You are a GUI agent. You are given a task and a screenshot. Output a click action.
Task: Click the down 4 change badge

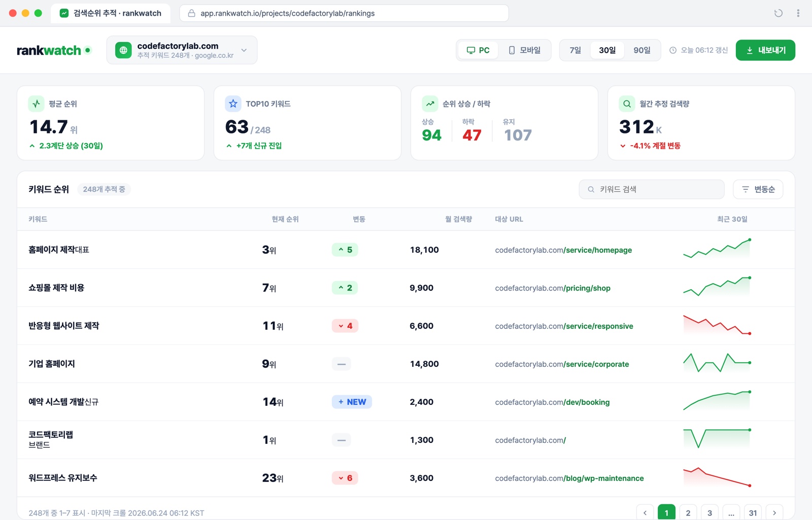coord(345,326)
